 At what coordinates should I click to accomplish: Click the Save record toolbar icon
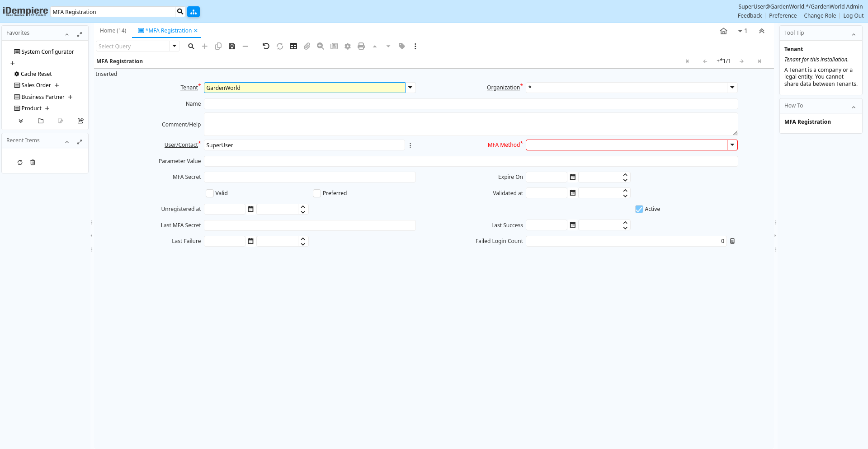(x=232, y=46)
